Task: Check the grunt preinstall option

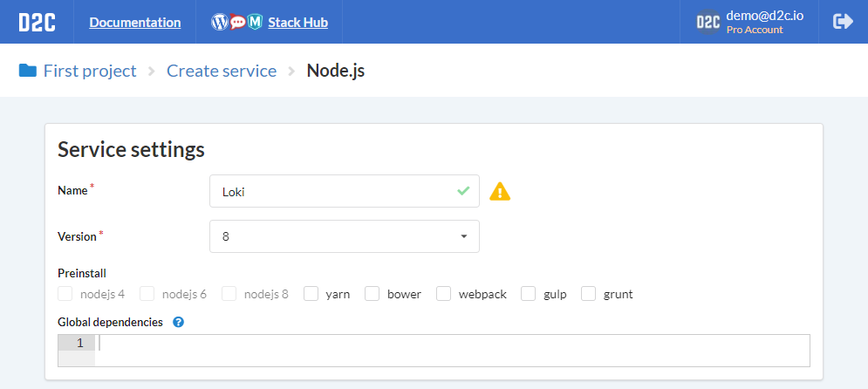Action: pyautogui.click(x=589, y=294)
